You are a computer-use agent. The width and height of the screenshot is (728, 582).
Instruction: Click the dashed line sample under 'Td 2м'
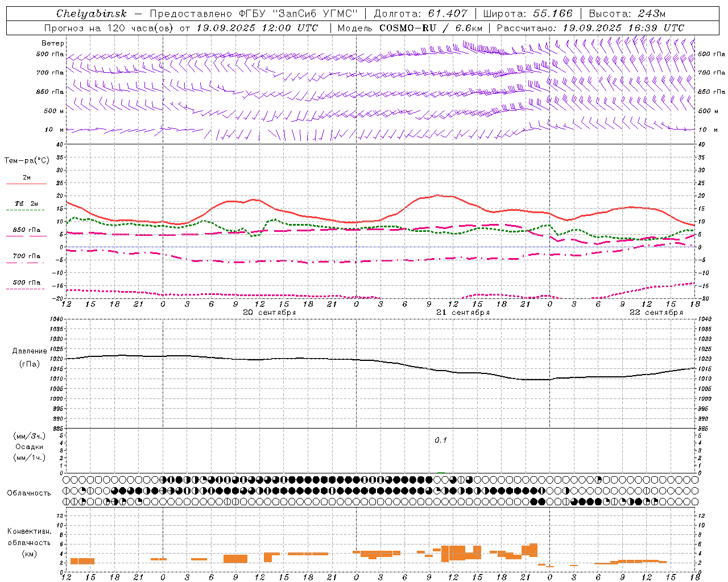pyautogui.click(x=26, y=210)
